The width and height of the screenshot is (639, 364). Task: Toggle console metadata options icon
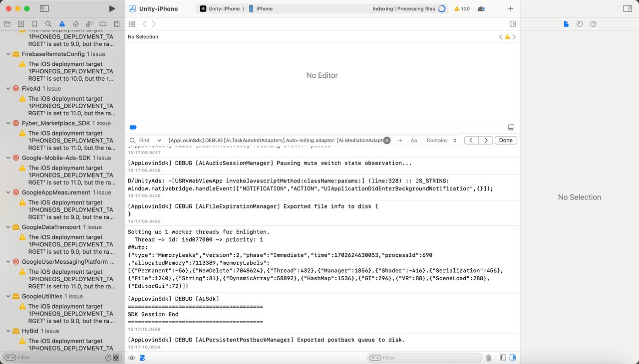point(142,358)
